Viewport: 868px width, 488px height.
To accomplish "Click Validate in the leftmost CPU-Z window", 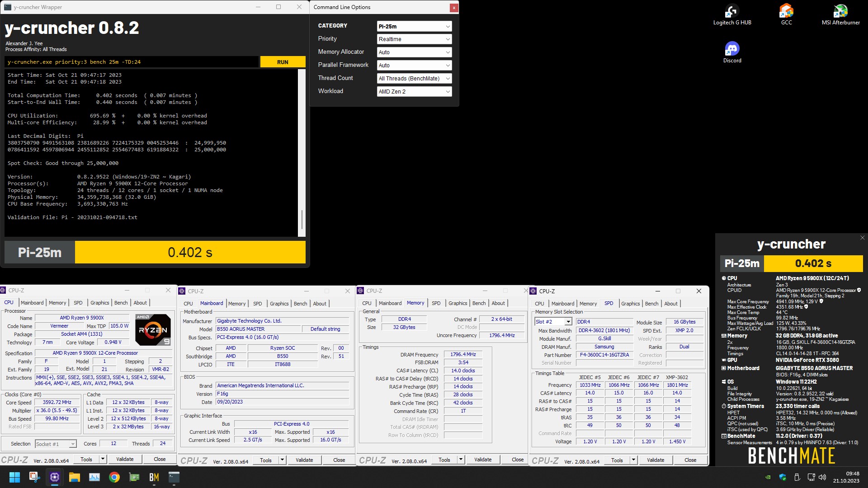I will (x=125, y=459).
